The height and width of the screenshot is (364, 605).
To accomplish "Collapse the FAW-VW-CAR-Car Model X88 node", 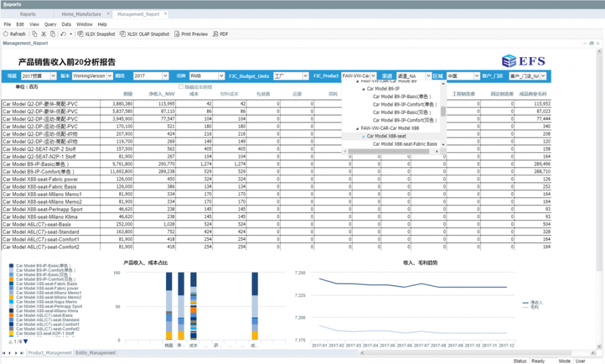I will point(358,128).
